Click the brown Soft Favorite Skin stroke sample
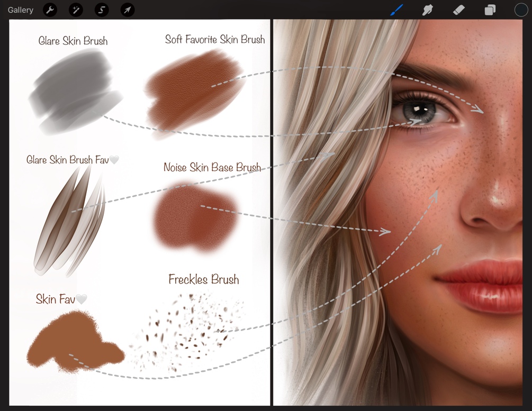 pos(194,93)
